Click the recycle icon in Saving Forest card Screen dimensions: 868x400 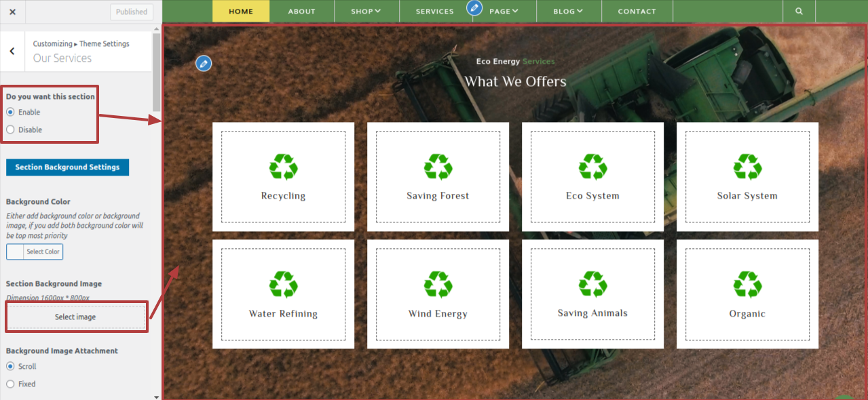coord(438,167)
